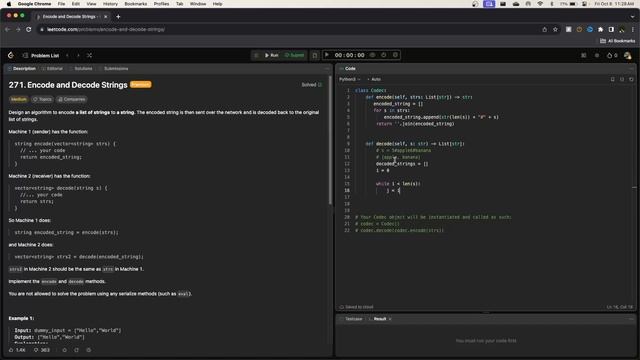Viewport: 640px width, 360px height.
Task: Click the share icon in description footer
Action: (76, 350)
